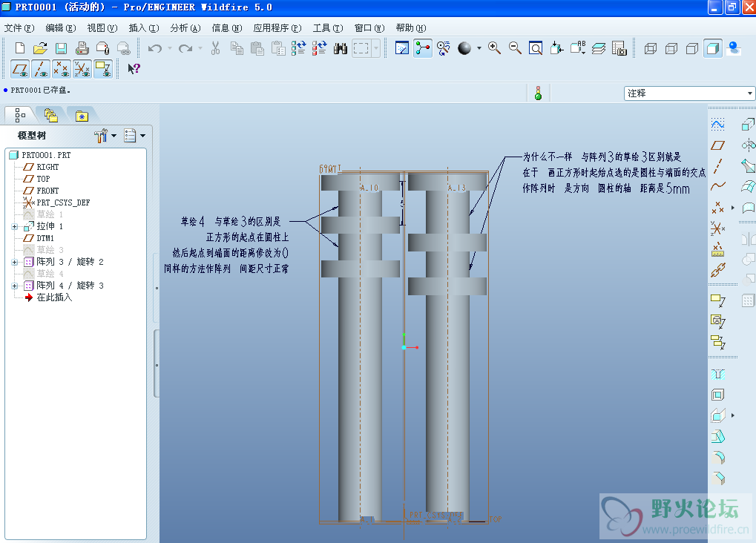
Task: Save the model with floppy disk icon
Action: pyautogui.click(x=62, y=48)
